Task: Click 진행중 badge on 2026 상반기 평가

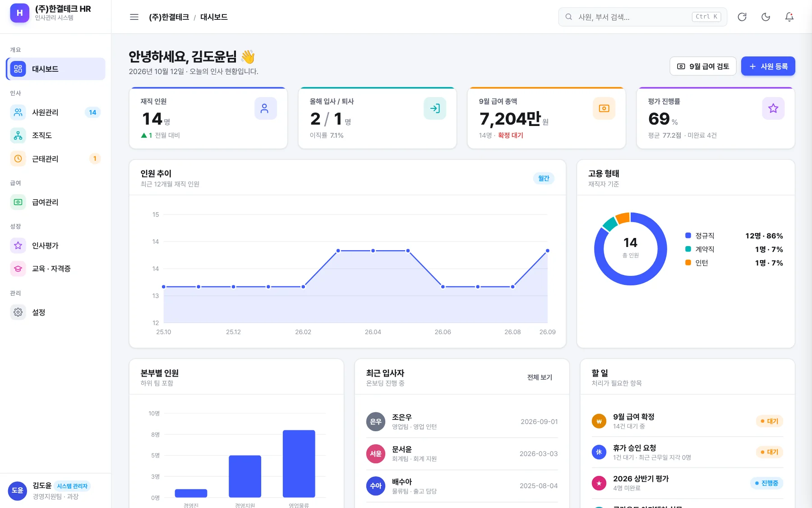Action: (x=766, y=483)
